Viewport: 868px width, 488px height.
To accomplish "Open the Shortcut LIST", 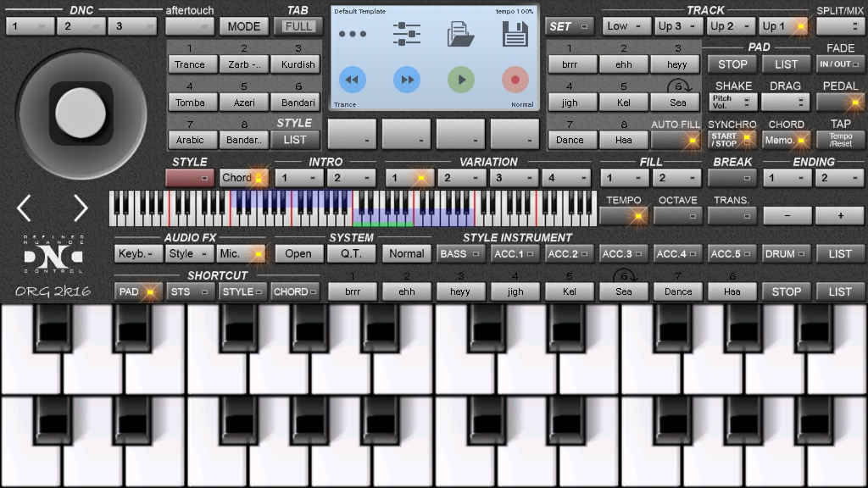I will click(x=840, y=291).
